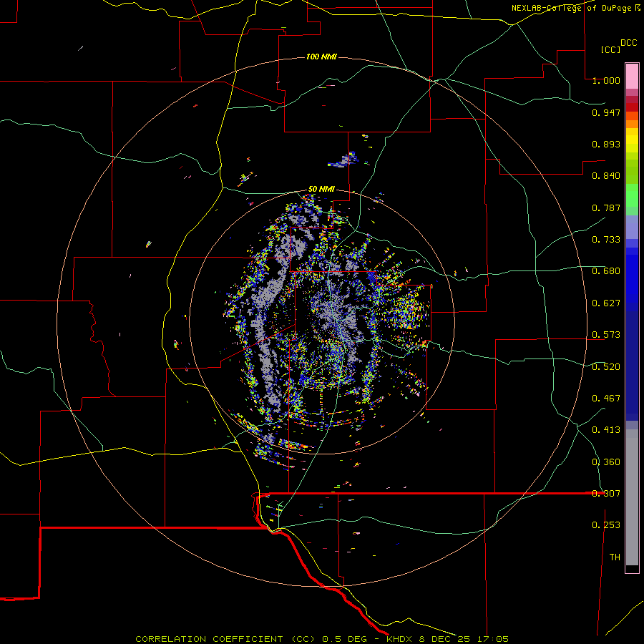Click the 0.947 color scale value
This screenshot has height=644, width=644.
(606, 112)
